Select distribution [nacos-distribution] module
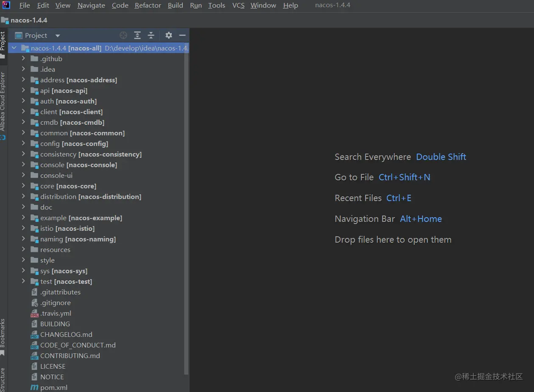This screenshot has width=534, height=392. (x=91, y=196)
